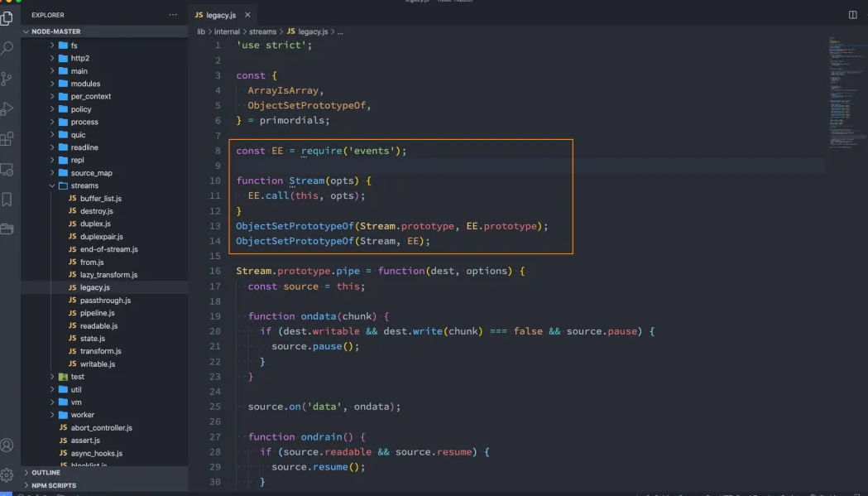This screenshot has height=496, width=868.
Task: Open the Search view in activity bar
Action: coord(7,48)
